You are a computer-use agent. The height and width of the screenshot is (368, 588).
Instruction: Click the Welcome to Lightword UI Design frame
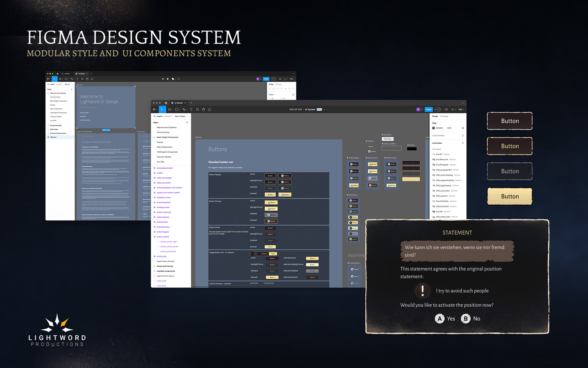(106, 107)
